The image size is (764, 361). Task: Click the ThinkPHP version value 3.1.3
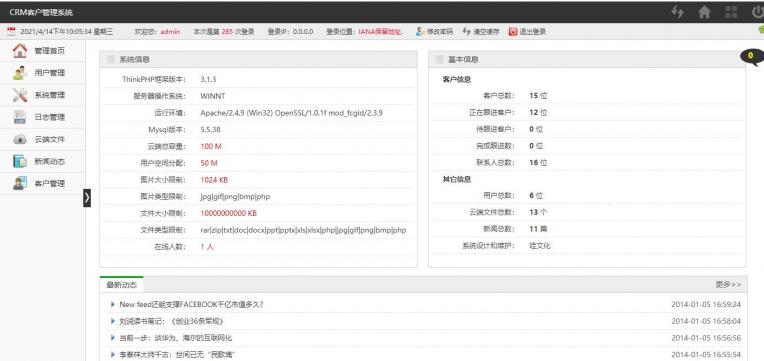pos(208,79)
